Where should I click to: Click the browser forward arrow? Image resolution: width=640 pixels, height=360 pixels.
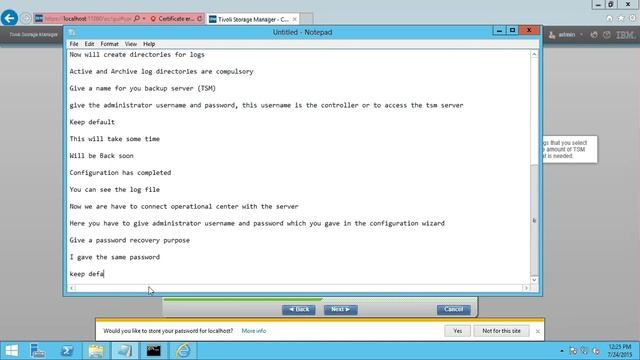pos(26,18)
